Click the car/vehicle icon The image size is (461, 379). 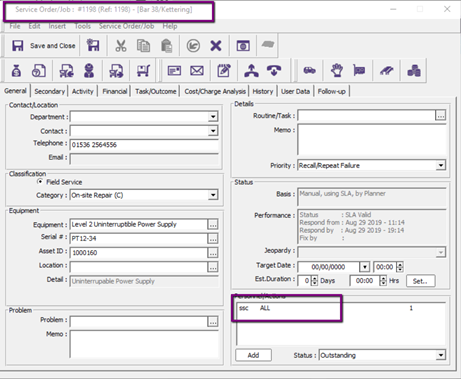310,70
